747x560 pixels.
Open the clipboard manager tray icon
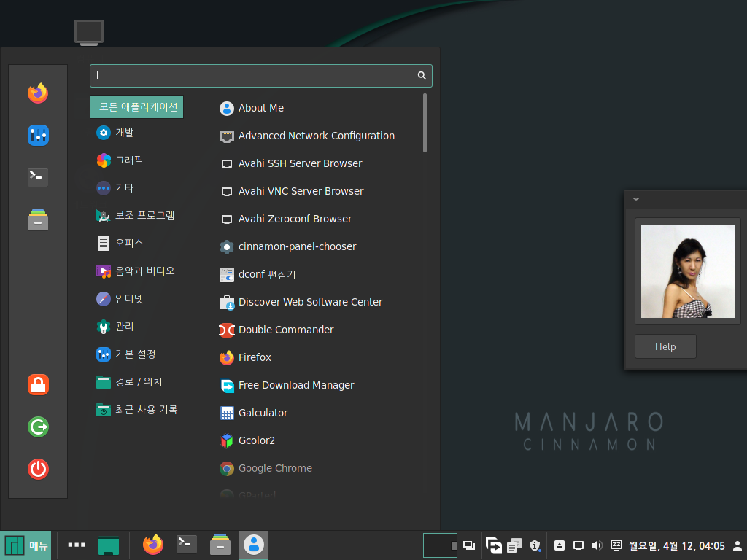[514, 545]
